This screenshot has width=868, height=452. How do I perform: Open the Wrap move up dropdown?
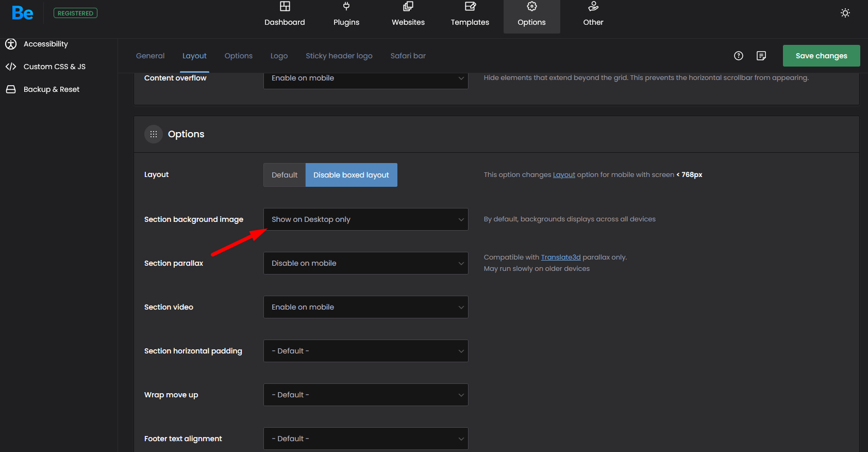[366, 395]
